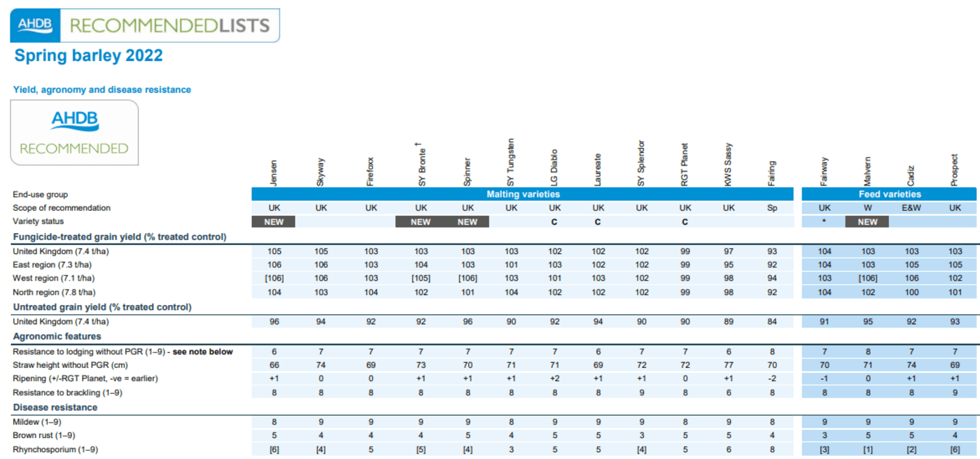Click Fairing's scope value 'Sp'
This screenshot has height=459, width=980.
click(x=772, y=208)
